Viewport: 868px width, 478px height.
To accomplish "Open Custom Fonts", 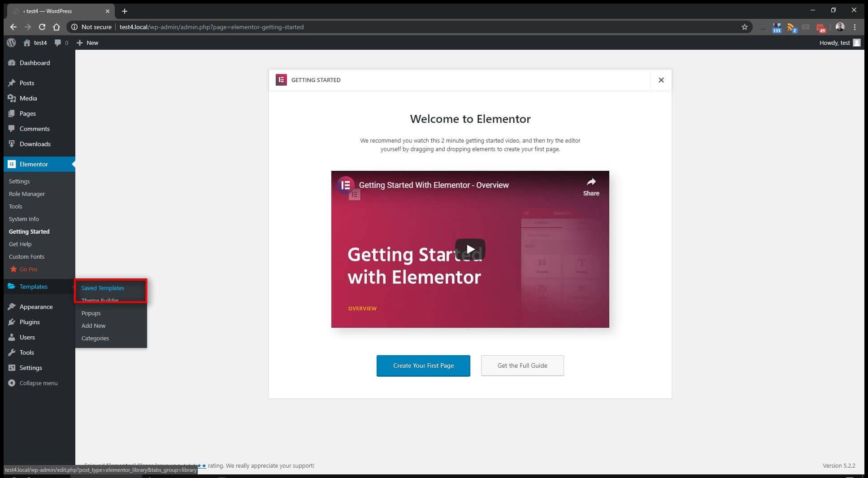I will [26, 256].
